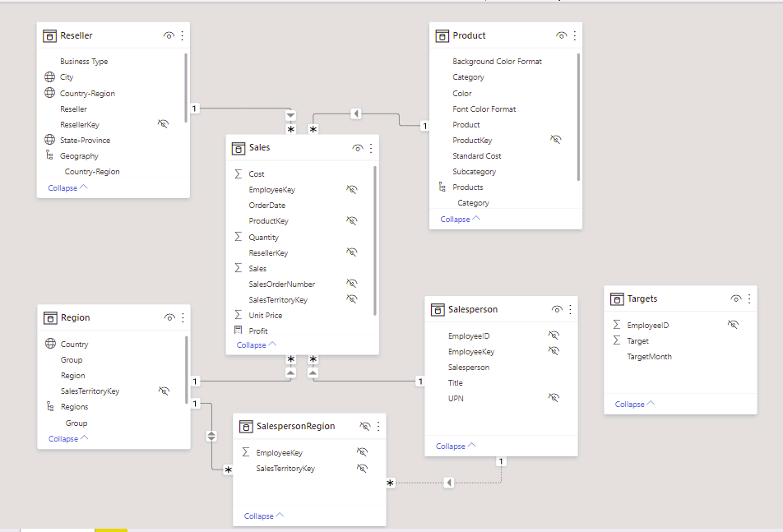Select Font Color Format field in Product
The height and width of the screenshot is (532, 783).
coord(484,109)
